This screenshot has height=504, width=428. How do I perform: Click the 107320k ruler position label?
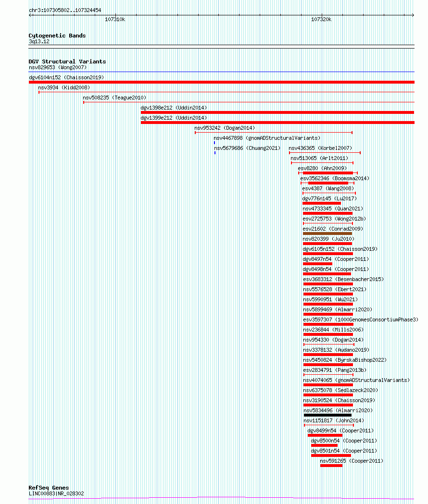point(321,20)
